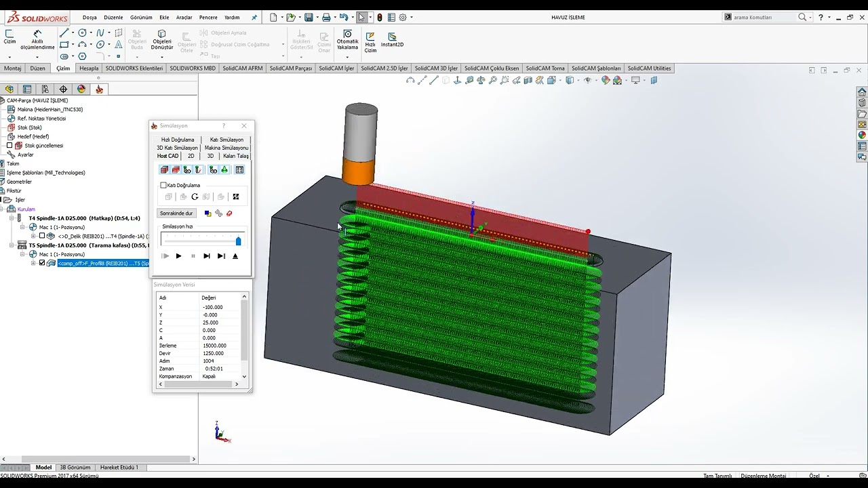Viewport: 868px width, 488px height.
Task: Click the reload arrow icon under Katı Doğrulama
Action: pyautogui.click(x=195, y=197)
